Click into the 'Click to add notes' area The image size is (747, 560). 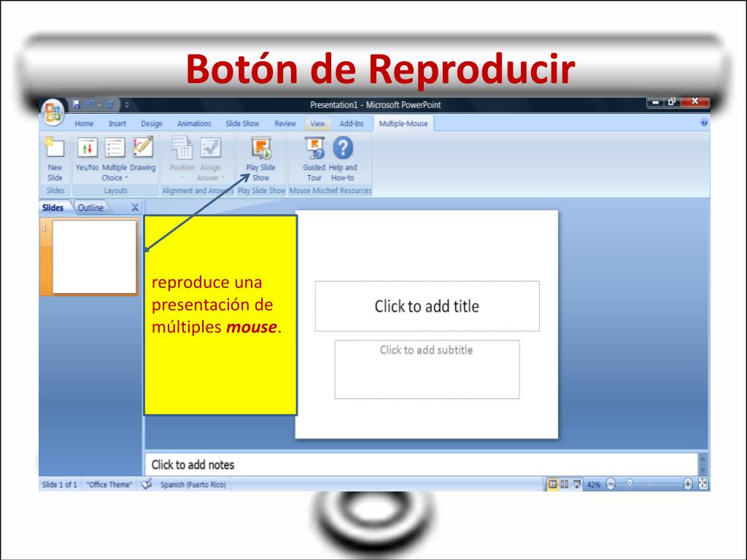point(421,464)
